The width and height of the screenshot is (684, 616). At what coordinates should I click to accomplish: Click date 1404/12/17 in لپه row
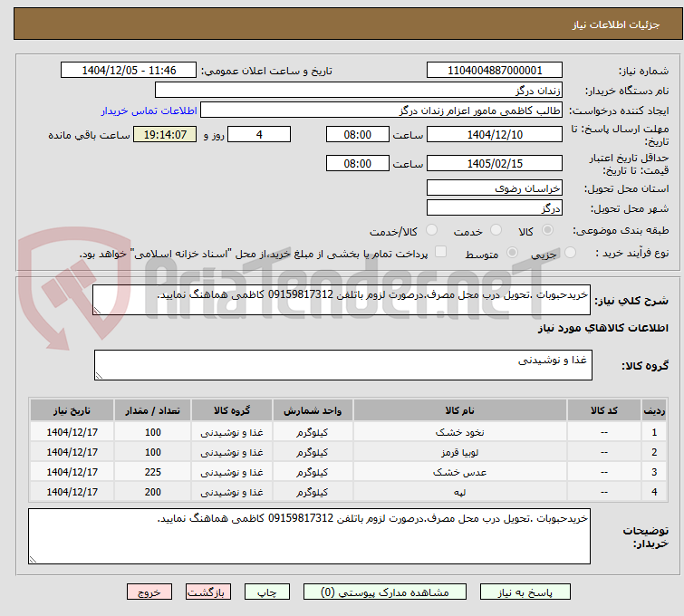[x=72, y=492]
